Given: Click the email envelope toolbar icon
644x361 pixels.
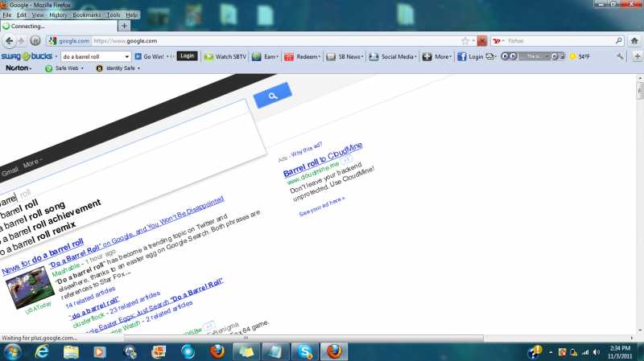Looking at the screenshot, I should point(491,56).
